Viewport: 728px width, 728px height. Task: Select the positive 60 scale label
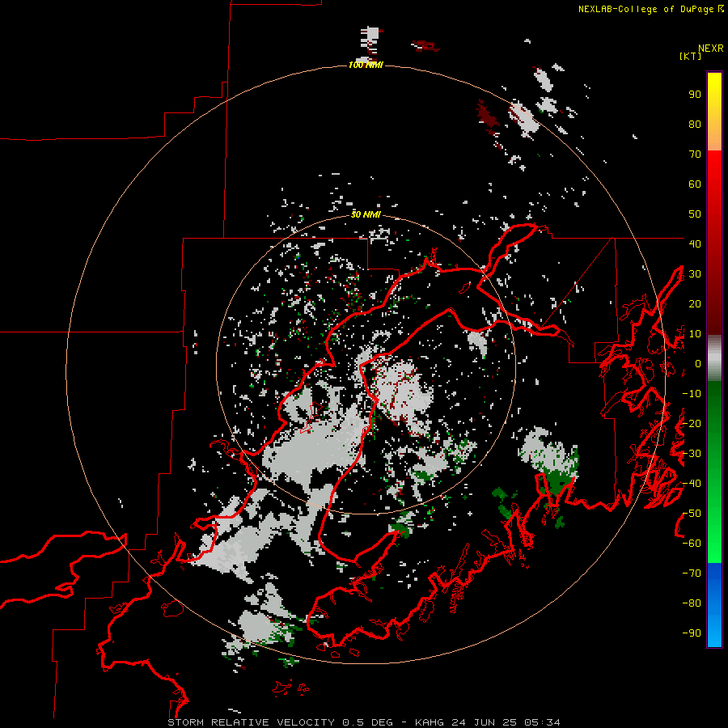tap(695, 184)
